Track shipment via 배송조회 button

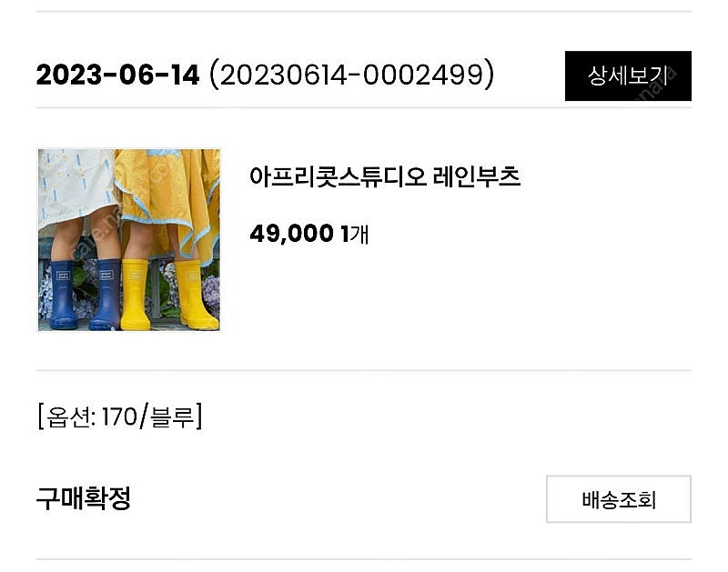tap(619, 499)
